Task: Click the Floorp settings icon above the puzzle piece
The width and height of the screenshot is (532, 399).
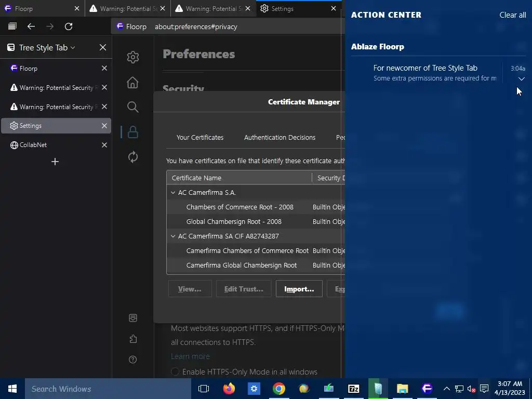Action: [x=133, y=318]
